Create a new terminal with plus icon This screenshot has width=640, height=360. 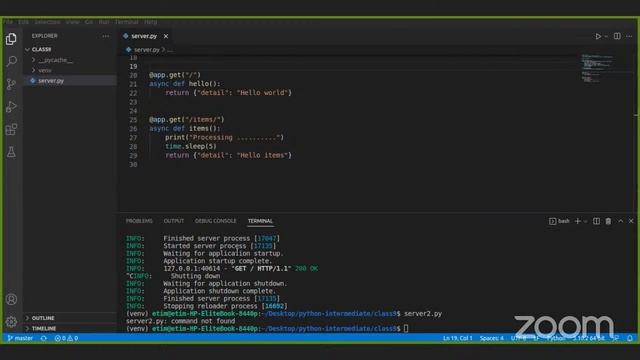578,221
